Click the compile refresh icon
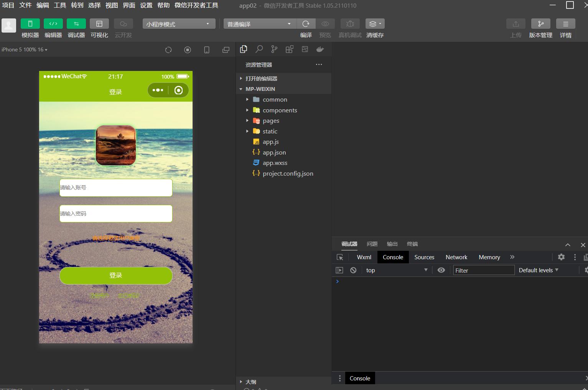The height and width of the screenshot is (390, 588). [306, 24]
